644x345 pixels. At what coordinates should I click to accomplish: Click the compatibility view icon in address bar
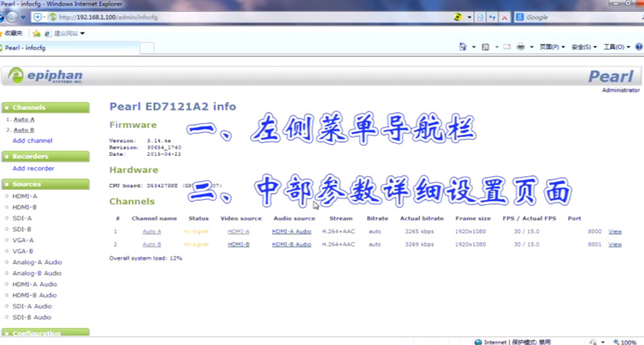(x=479, y=17)
